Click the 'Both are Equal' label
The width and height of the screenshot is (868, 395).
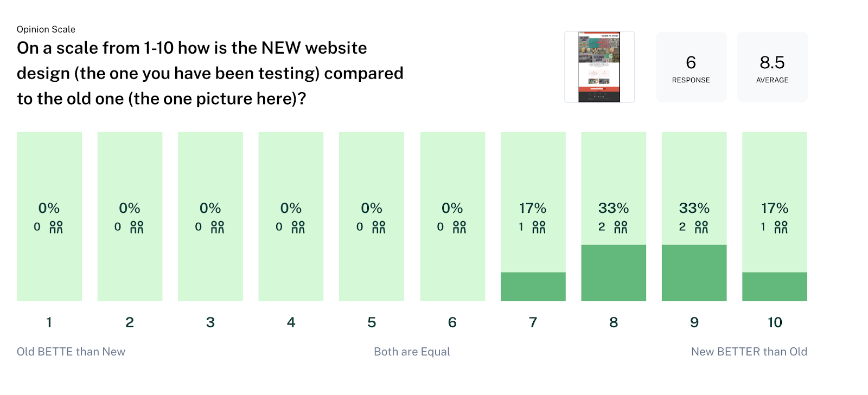coord(412,352)
